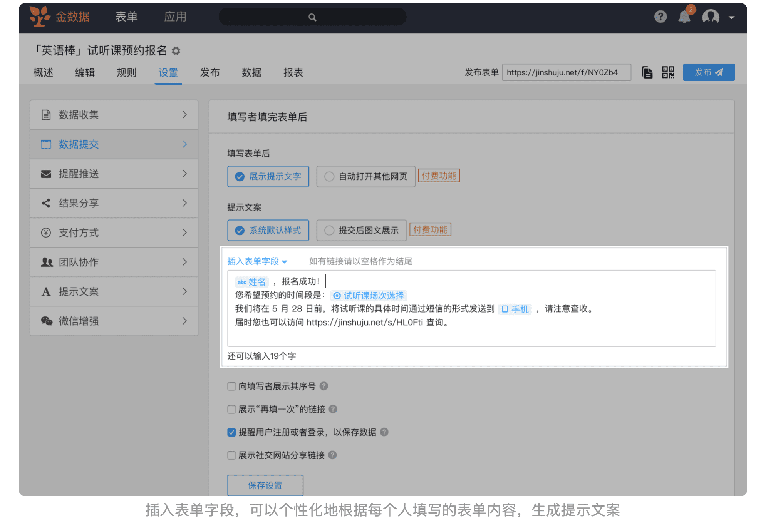
Task: Click the user avatar icon
Action: [x=711, y=17]
